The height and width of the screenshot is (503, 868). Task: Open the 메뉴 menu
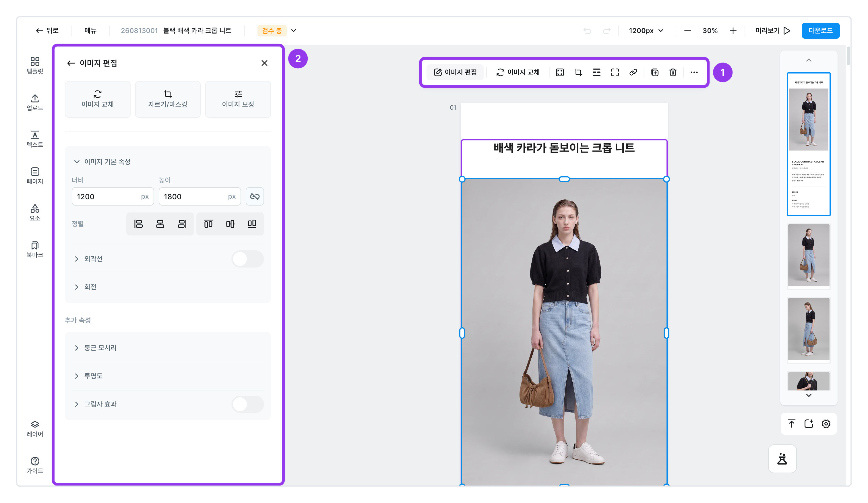point(91,31)
